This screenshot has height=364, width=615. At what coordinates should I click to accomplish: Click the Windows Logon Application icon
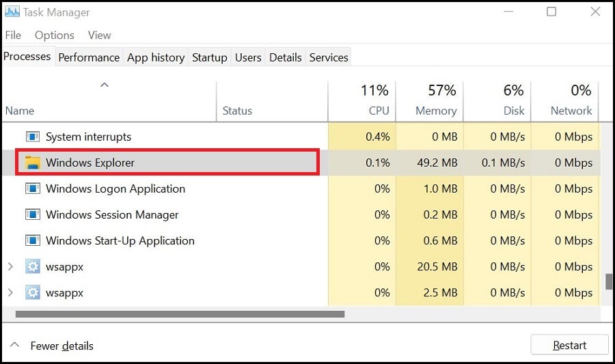click(x=33, y=189)
